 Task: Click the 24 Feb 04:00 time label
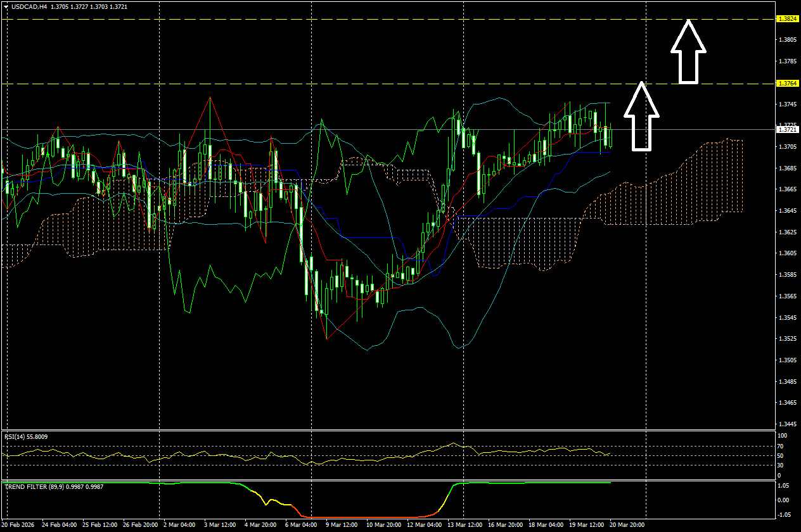tap(60, 525)
